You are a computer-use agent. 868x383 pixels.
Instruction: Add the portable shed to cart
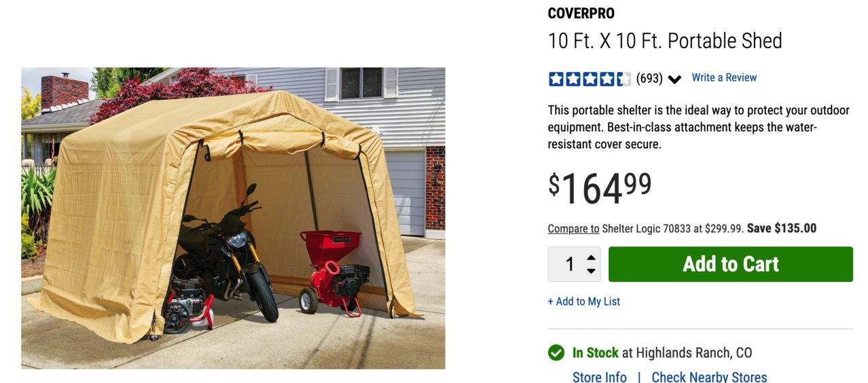click(731, 264)
